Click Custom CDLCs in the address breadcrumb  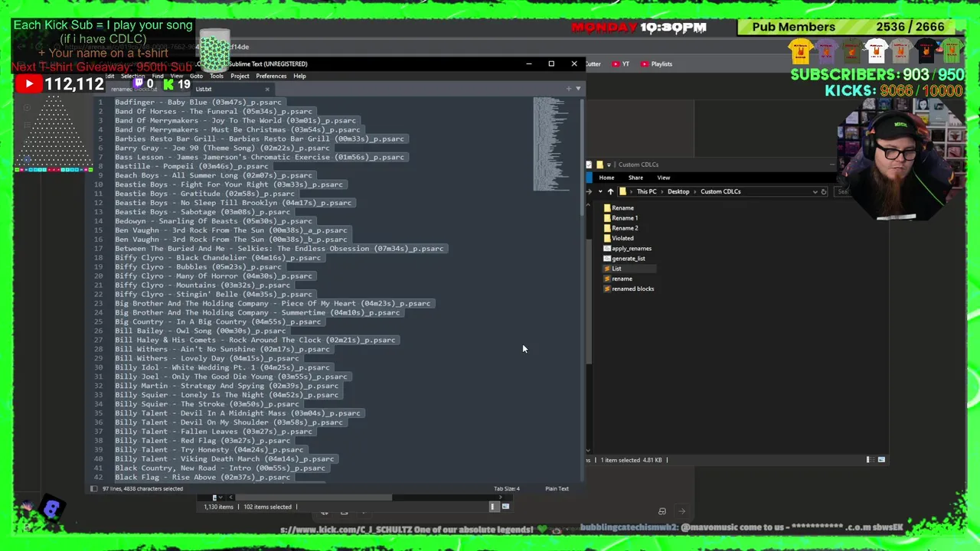(720, 191)
